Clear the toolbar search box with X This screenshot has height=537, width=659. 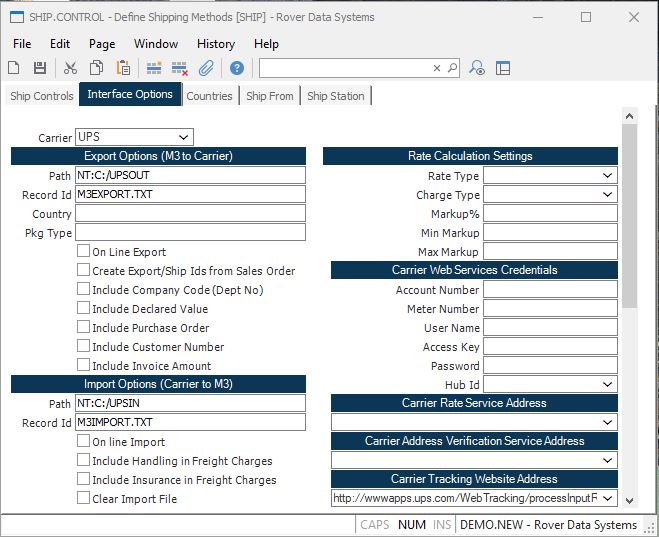(437, 68)
